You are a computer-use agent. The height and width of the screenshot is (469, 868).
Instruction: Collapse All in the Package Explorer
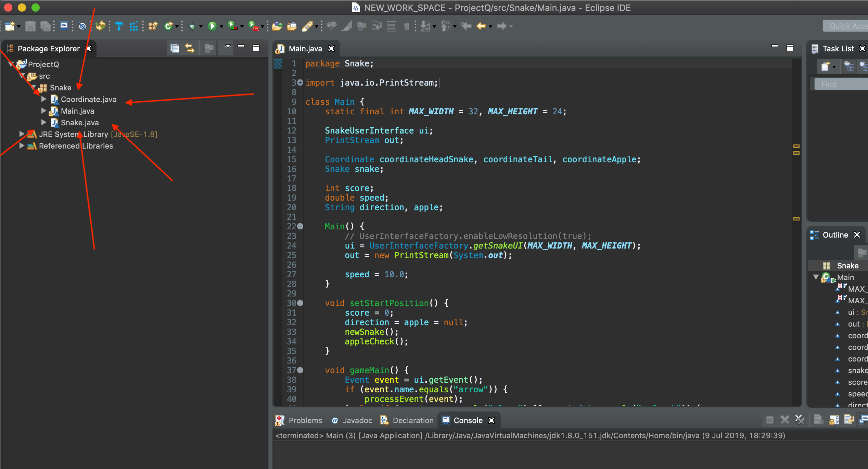click(x=175, y=48)
